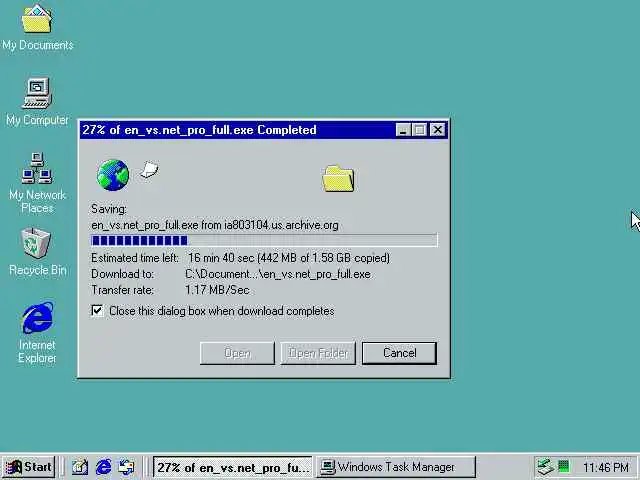Image resolution: width=640 pixels, height=480 pixels.
Task: Click the download dialog title bar text
Action: coord(199,130)
